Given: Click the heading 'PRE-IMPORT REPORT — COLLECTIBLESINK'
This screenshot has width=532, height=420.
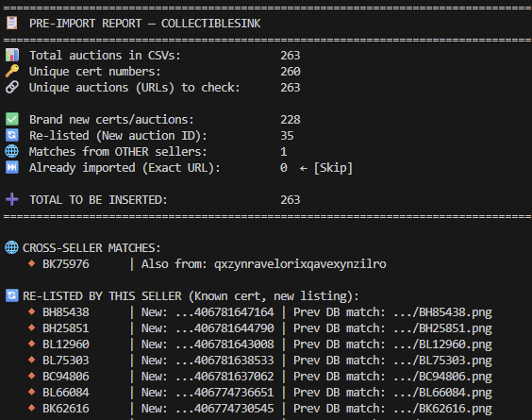Looking at the screenshot, I should [x=145, y=24].
